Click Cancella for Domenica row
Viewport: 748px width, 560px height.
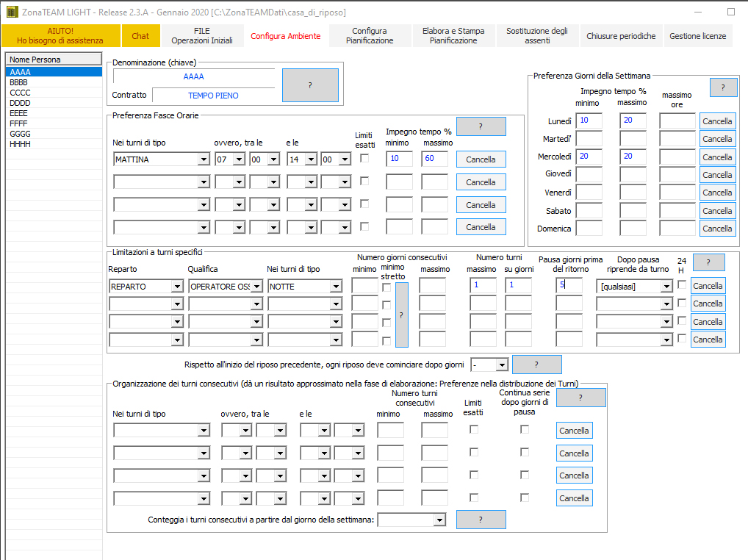(717, 229)
